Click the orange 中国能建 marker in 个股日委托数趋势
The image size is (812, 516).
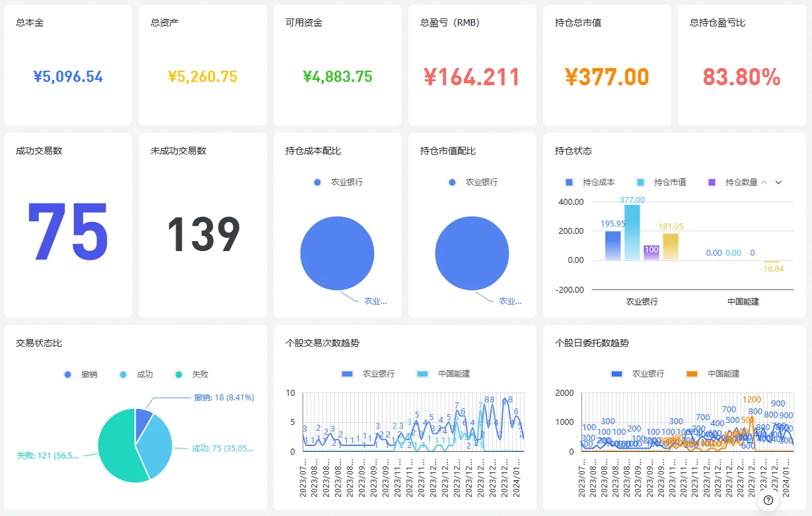tap(692, 374)
